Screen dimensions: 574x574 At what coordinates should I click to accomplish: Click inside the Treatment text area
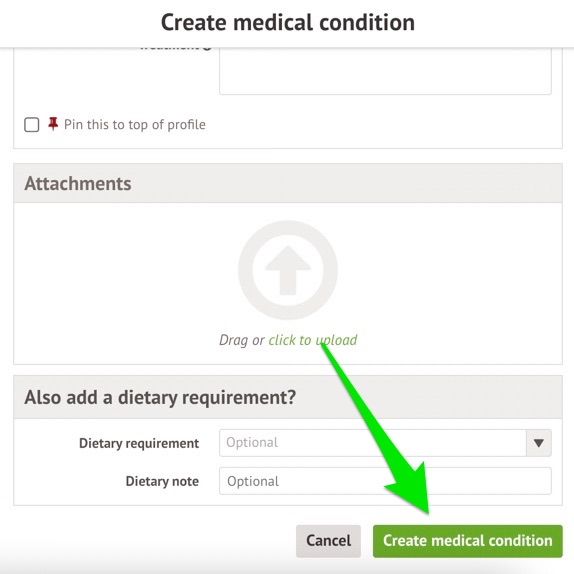[385, 71]
